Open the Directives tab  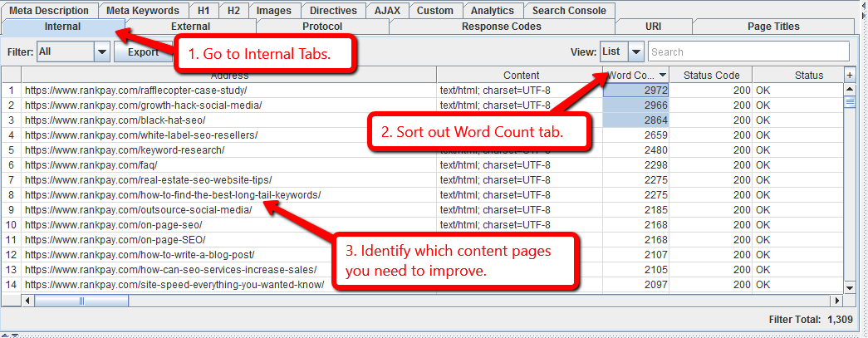(333, 11)
